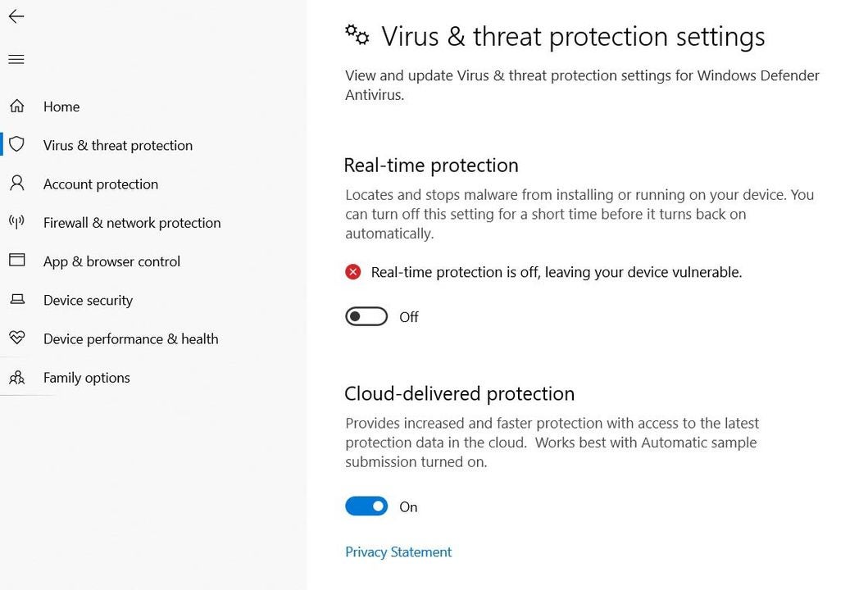The width and height of the screenshot is (868, 590).
Task: Click the Home house icon
Action: [x=17, y=107]
